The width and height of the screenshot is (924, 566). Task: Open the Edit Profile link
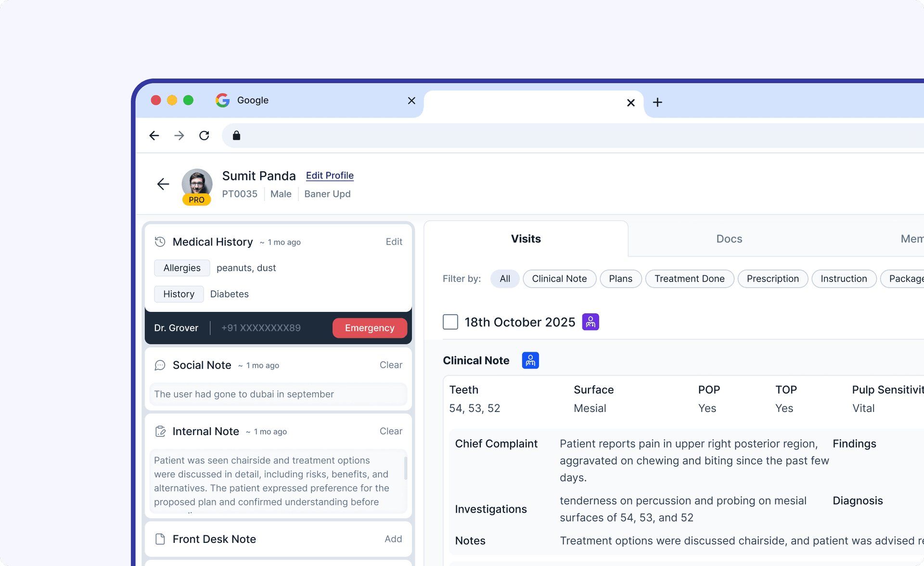pyautogui.click(x=330, y=175)
